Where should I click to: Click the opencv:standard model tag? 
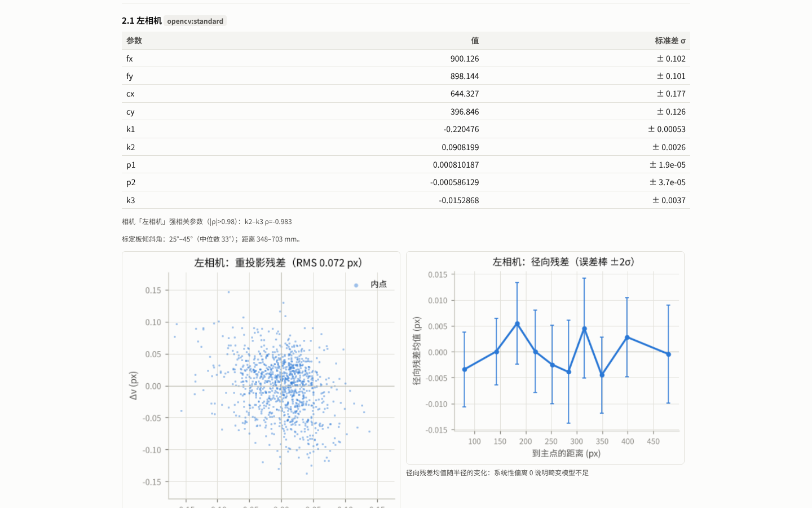tap(195, 21)
